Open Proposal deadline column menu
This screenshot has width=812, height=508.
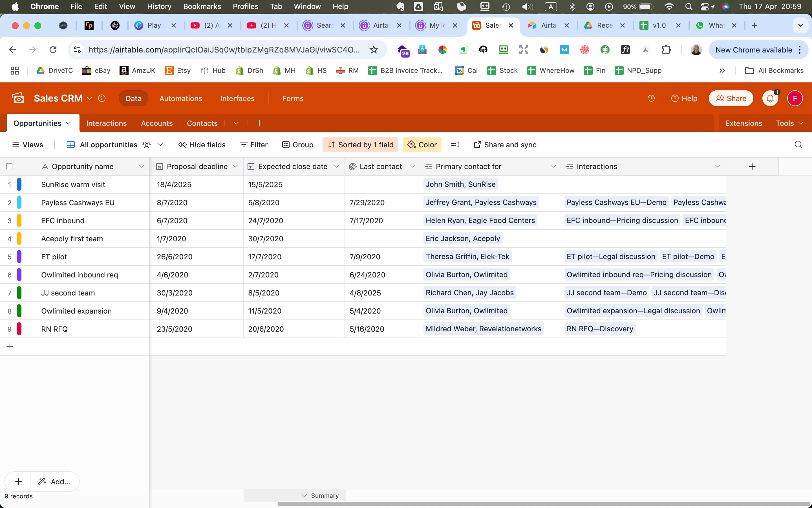tap(235, 167)
